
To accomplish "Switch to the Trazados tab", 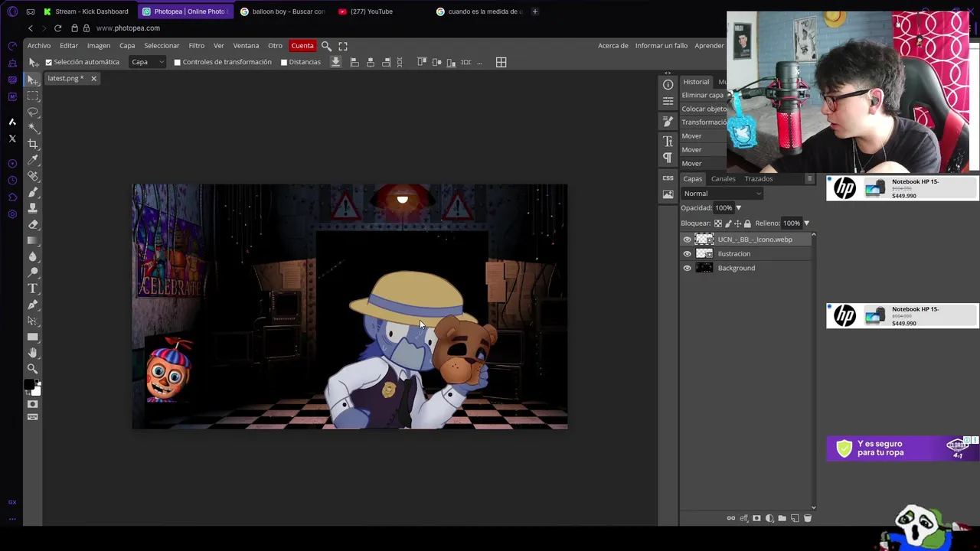I will (x=759, y=179).
